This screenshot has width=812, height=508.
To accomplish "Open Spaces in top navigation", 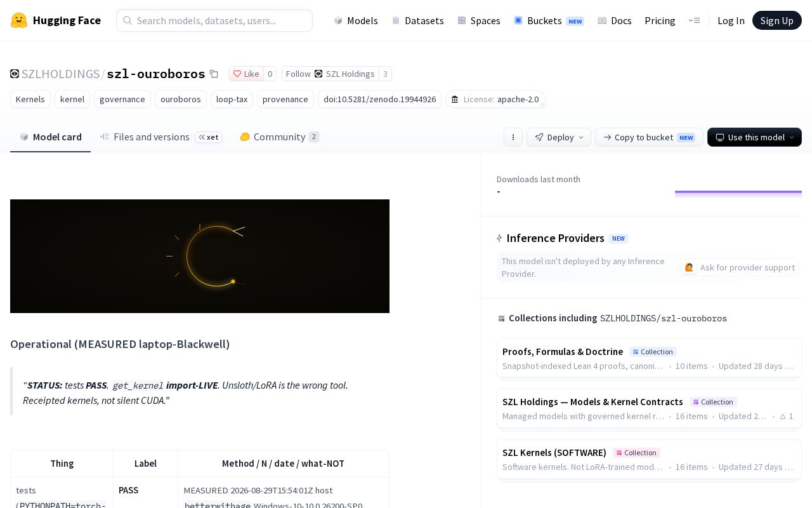I will pyautogui.click(x=479, y=20).
